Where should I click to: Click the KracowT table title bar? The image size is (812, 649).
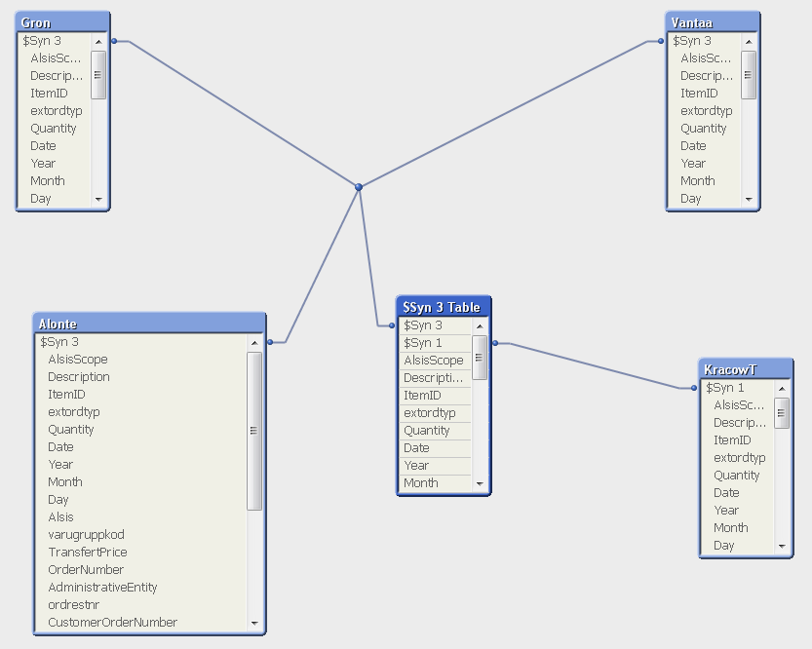(x=746, y=369)
